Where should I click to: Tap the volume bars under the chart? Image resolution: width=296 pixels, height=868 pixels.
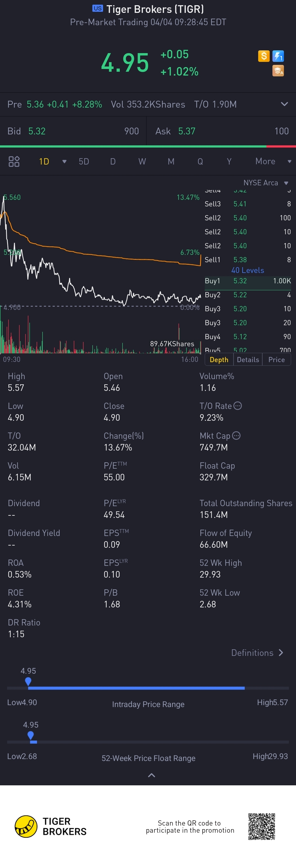(x=101, y=334)
